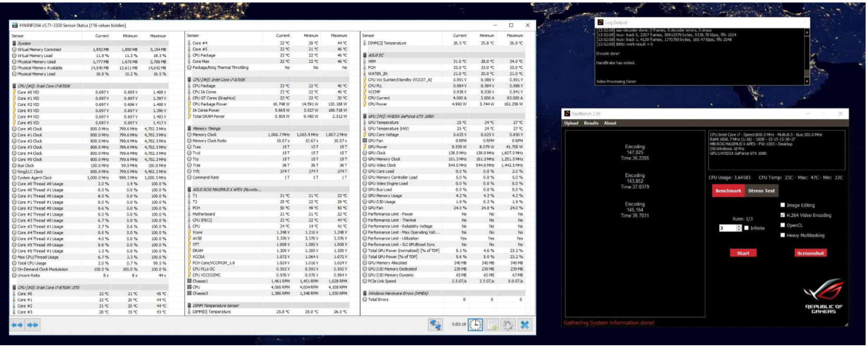
Task: Click the clock icon beside Bus Clock
Action: (x=14, y=165)
